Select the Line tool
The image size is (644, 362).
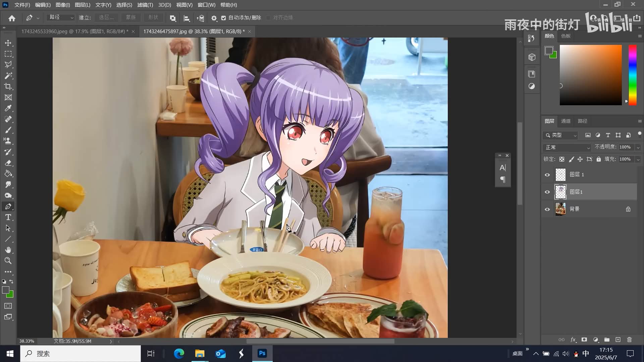pyautogui.click(x=8, y=239)
